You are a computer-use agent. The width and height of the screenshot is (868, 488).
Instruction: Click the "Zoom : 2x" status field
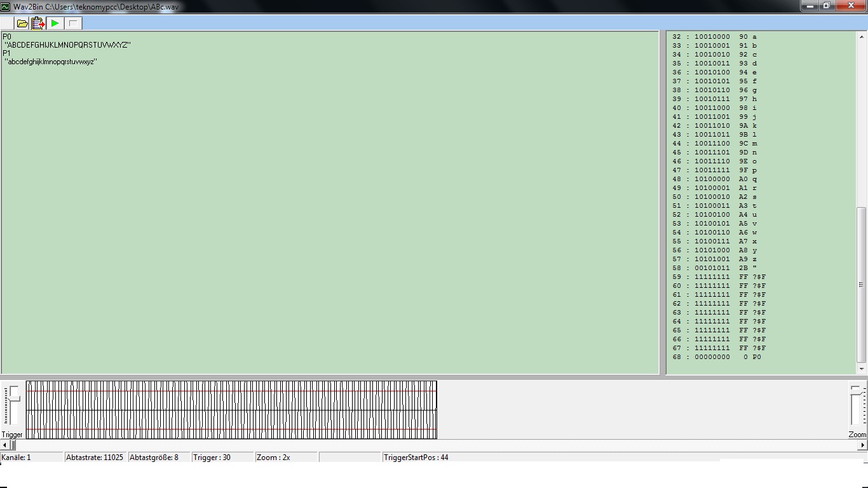(286, 457)
